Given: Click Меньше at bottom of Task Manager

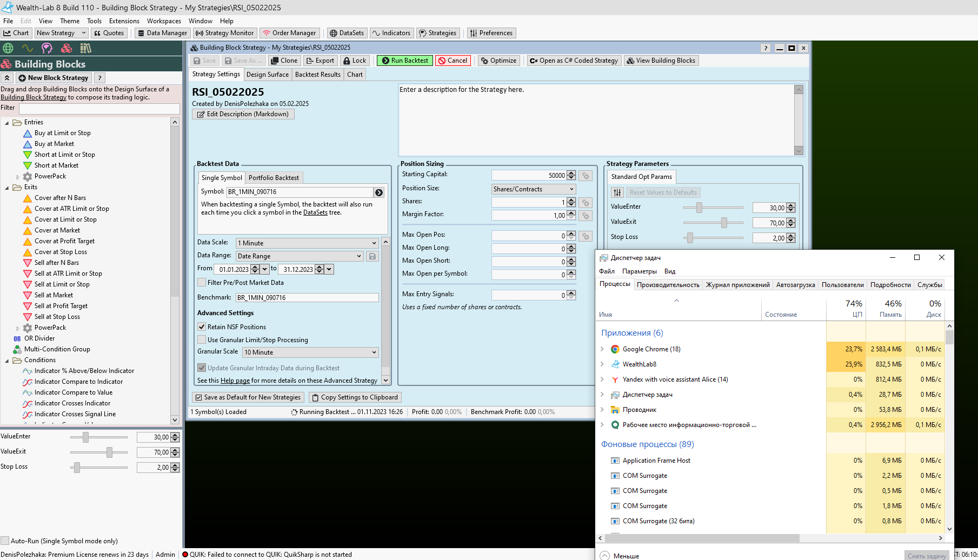Looking at the screenshot, I should [620, 556].
